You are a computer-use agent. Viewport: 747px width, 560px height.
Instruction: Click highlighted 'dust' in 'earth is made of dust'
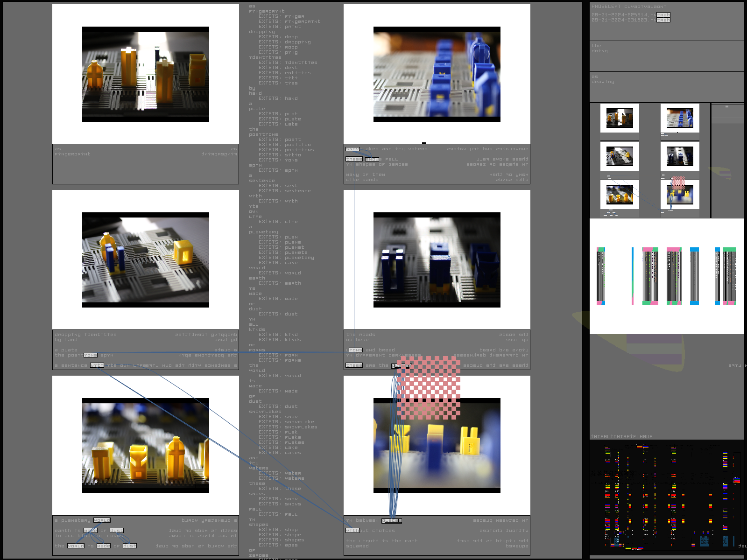[117, 531]
